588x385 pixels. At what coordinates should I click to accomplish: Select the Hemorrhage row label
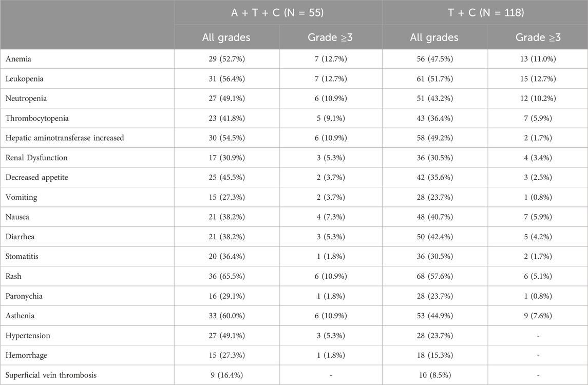tap(25, 356)
